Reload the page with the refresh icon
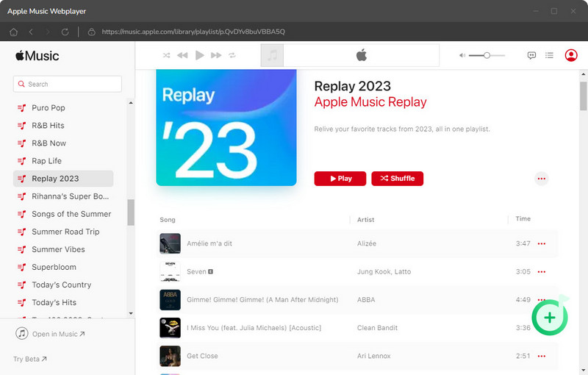Viewport: 588px width, 375px height. coord(65,32)
